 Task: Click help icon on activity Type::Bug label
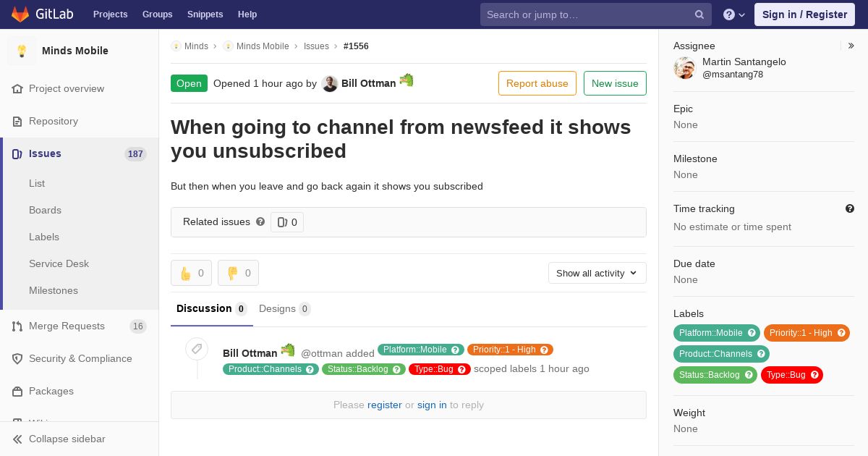[x=462, y=369]
